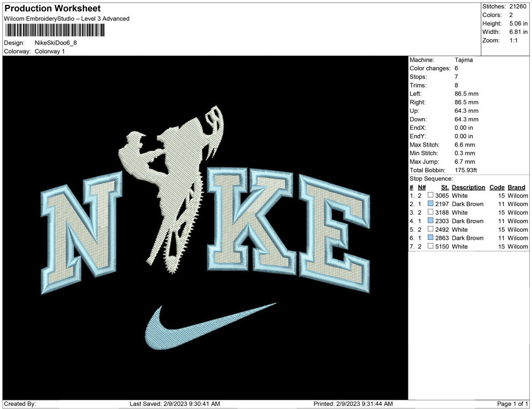532x409 pixels.
Task: Click the blue swatch for stitch 2303
Action: (430, 221)
